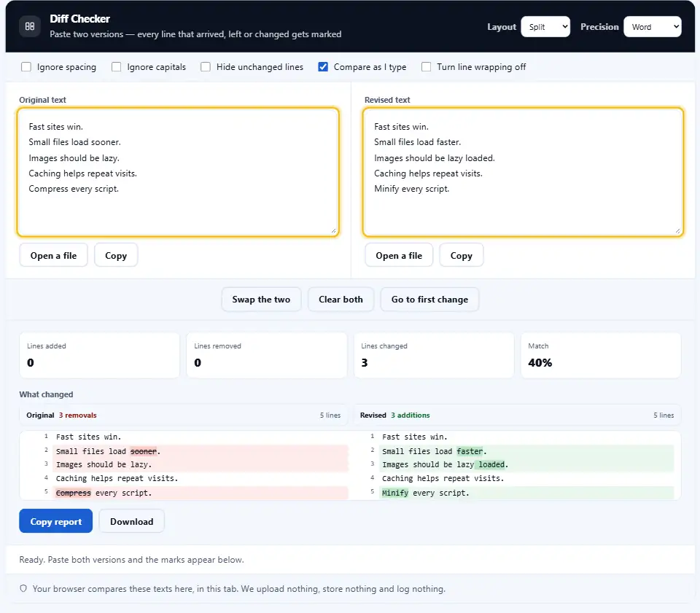700x613 pixels.
Task: Click the 'What changed' heading
Action: (46, 394)
